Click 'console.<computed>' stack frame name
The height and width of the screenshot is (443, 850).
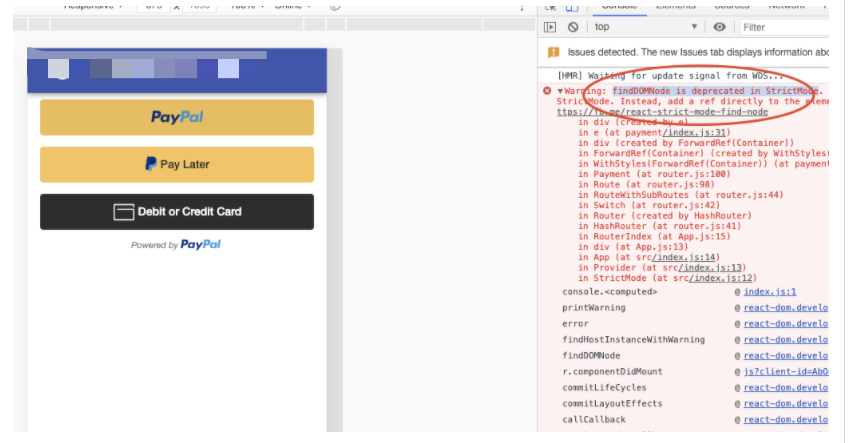tap(609, 292)
